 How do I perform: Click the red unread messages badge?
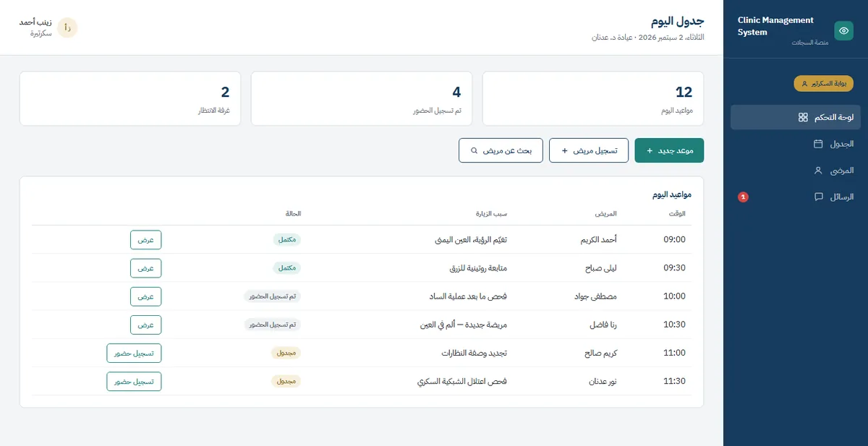click(x=742, y=197)
